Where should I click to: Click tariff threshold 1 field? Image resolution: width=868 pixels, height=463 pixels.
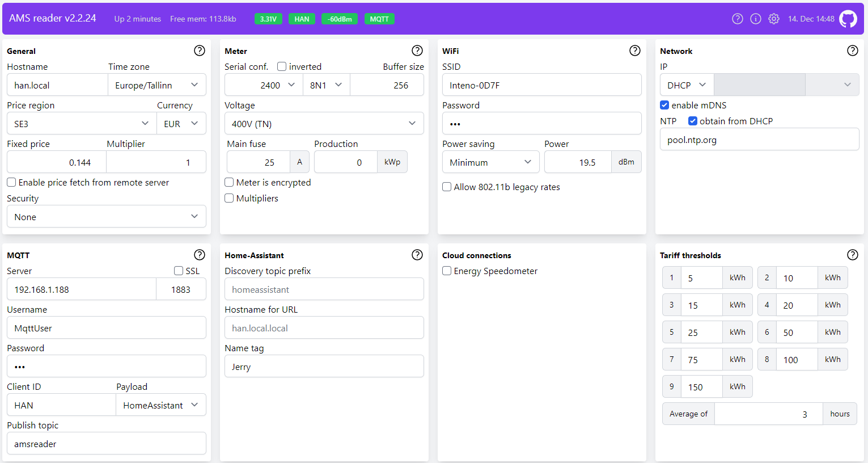point(702,278)
